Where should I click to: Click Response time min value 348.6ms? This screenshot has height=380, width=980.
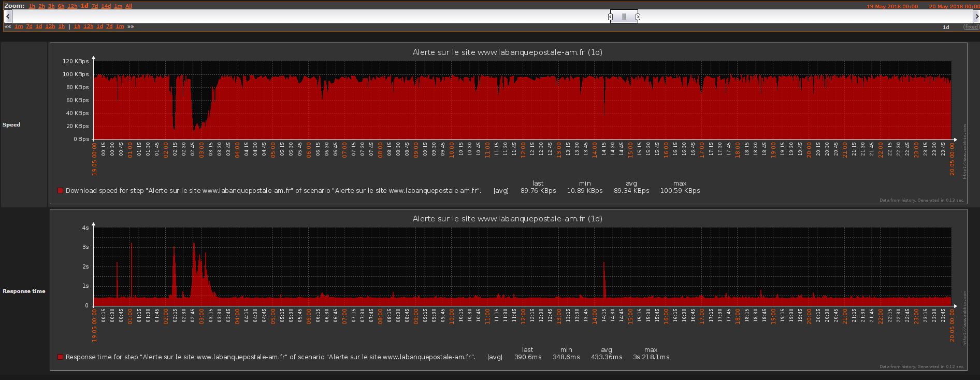pos(566,357)
